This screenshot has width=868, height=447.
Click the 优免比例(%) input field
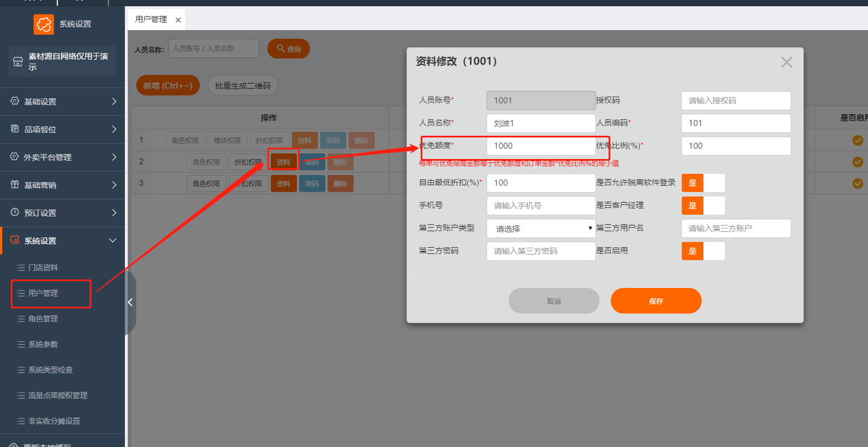coord(736,146)
